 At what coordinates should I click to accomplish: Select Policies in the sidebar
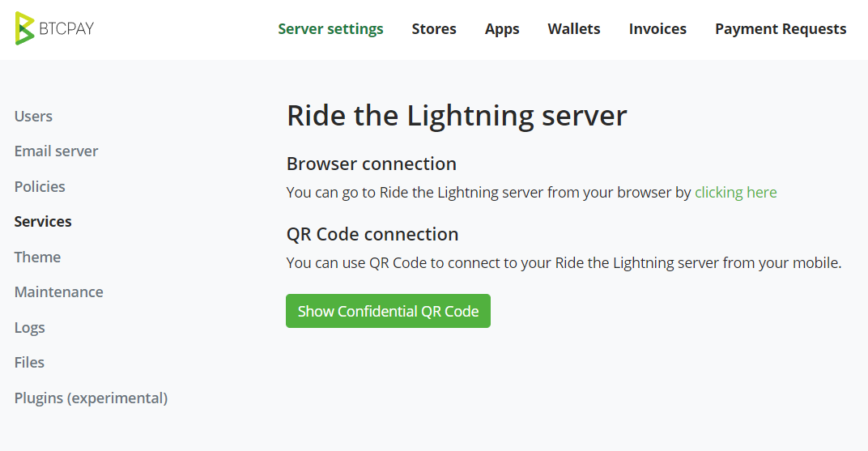click(x=40, y=186)
